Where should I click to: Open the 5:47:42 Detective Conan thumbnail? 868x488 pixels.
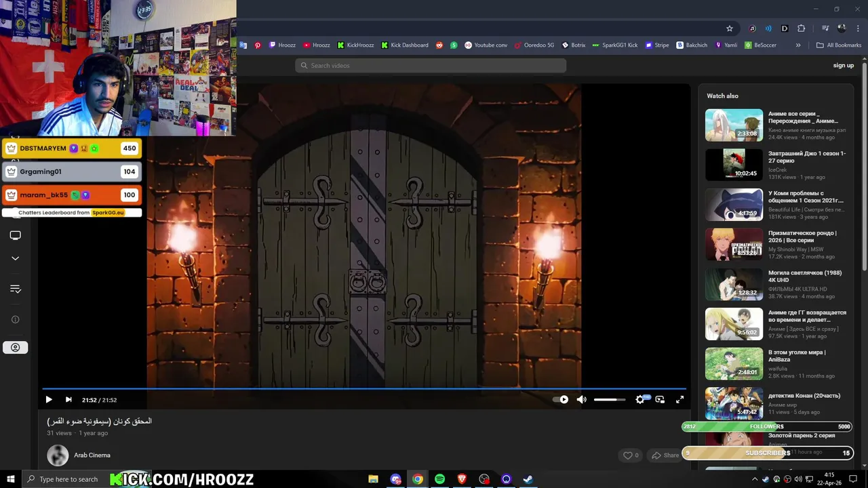click(x=734, y=404)
